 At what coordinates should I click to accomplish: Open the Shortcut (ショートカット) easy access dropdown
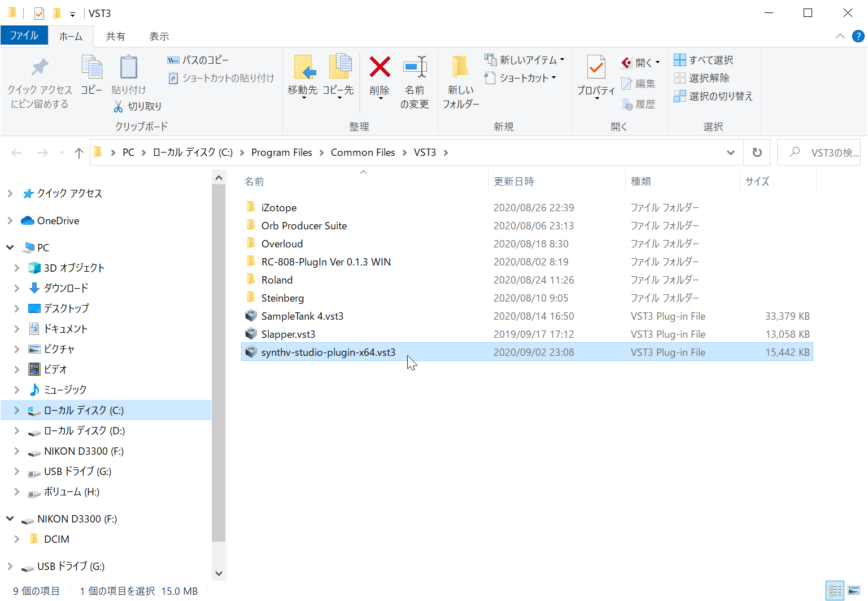pyautogui.click(x=520, y=78)
